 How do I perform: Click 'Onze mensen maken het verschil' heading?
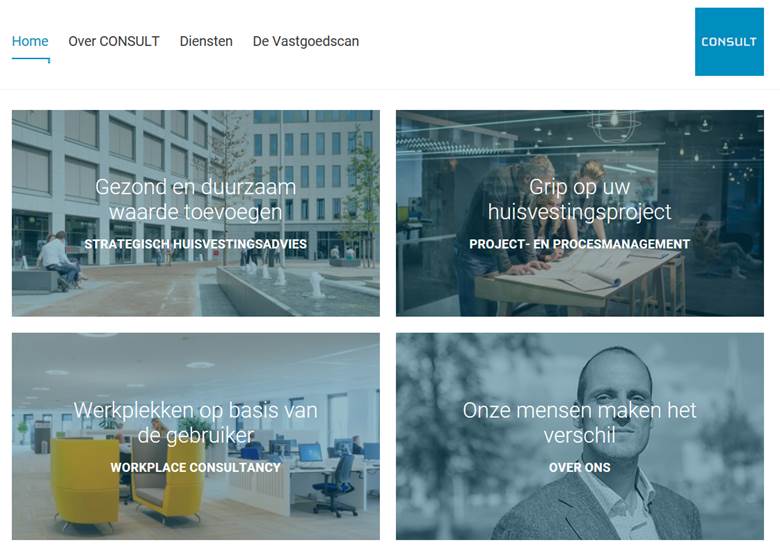[580, 423]
